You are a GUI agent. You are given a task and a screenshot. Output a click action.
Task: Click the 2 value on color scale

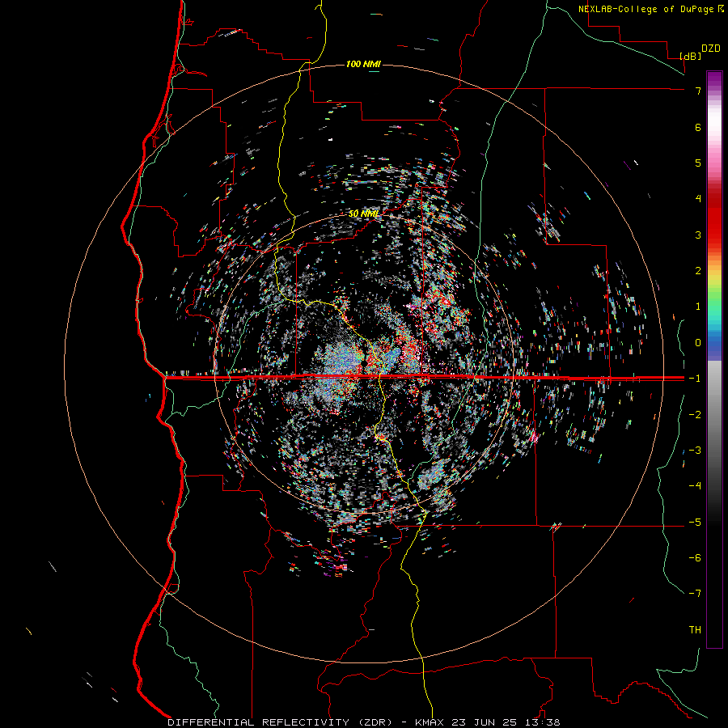[698, 271]
